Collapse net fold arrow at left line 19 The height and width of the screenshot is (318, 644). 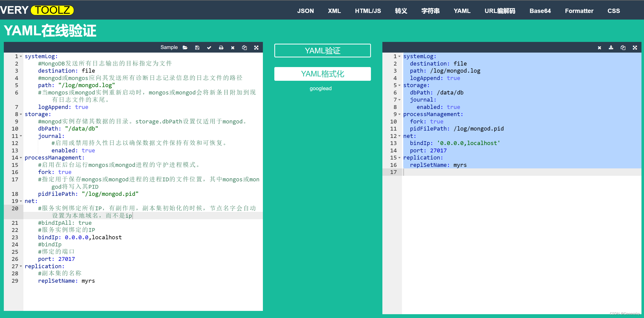(21, 201)
